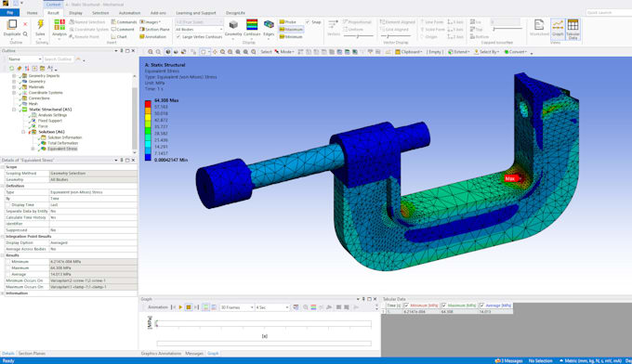The image size is (632, 364).
Task: Open the Contours display icon
Action: [x=252, y=24]
